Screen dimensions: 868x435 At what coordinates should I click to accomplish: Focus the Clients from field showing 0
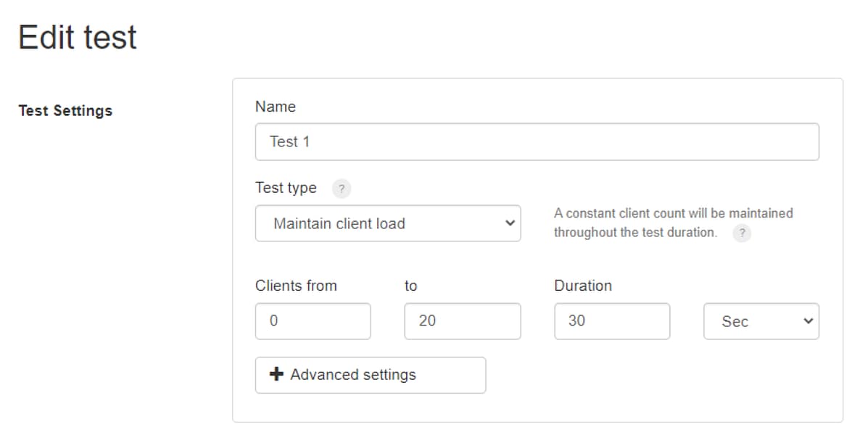313,321
